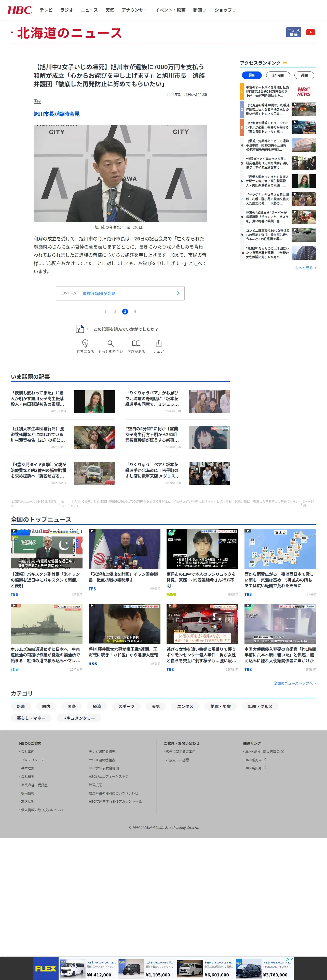
Task: Play the 藤井聡太 棋王戦 video thumbnail
Action: 125,624
